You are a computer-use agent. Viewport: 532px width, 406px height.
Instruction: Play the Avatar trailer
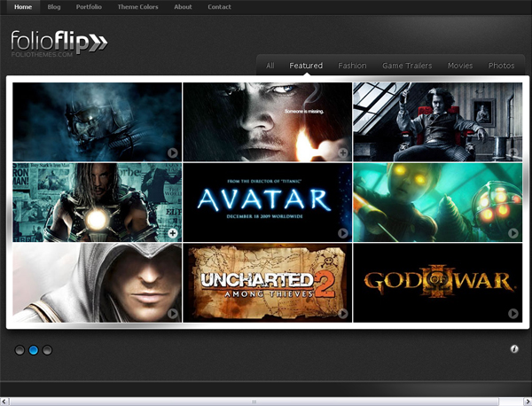(343, 233)
